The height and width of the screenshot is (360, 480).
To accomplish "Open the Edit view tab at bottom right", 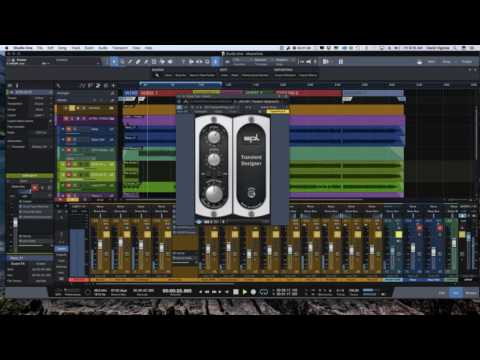I will coord(442,293).
